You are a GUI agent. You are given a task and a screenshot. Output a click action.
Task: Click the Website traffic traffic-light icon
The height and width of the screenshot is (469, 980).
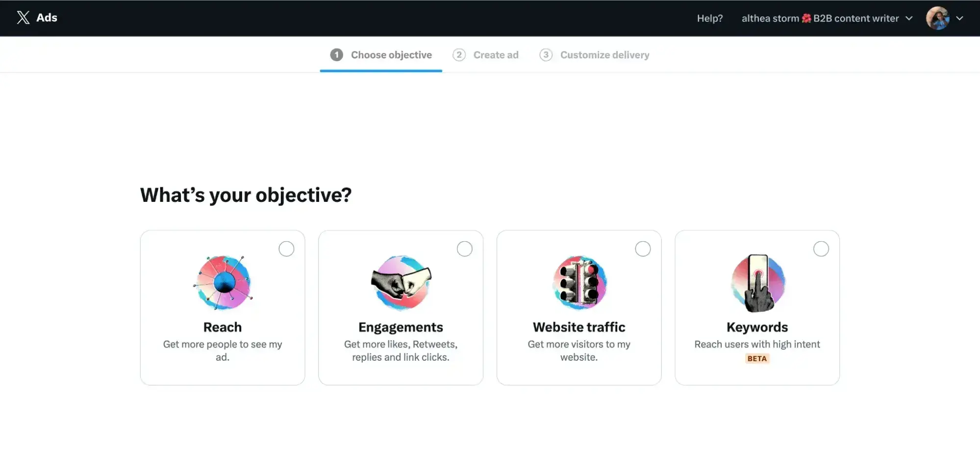[579, 283]
